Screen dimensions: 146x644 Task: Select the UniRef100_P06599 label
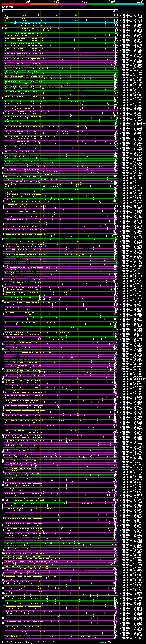131,82
